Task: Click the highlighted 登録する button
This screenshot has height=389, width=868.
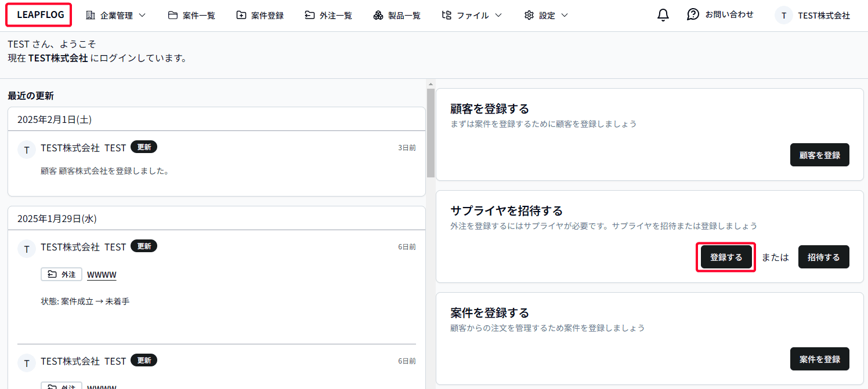Action: (725, 257)
